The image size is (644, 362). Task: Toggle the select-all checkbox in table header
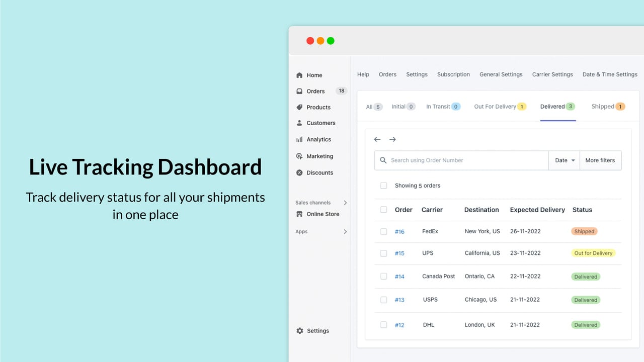pos(384,210)
